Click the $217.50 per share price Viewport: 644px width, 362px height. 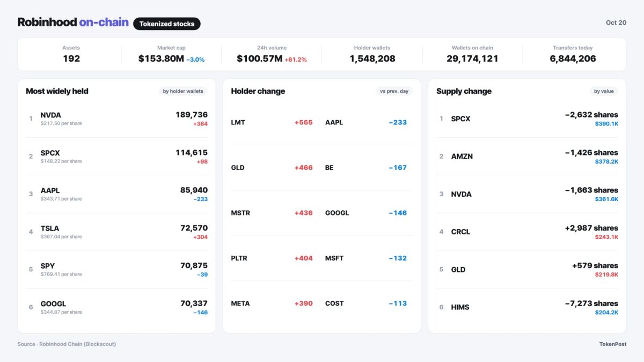click(x=61, y=123)
